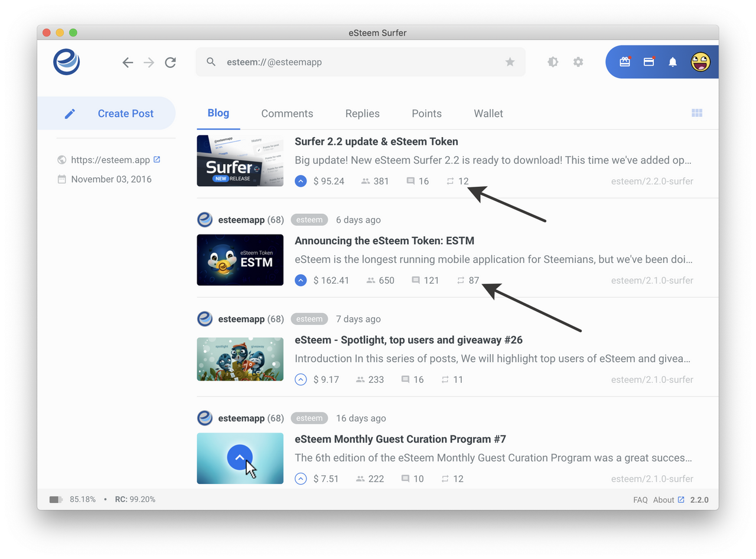Open the wallet card icon
The height and width of the screenshot is (559, 756).
[649, 61]
